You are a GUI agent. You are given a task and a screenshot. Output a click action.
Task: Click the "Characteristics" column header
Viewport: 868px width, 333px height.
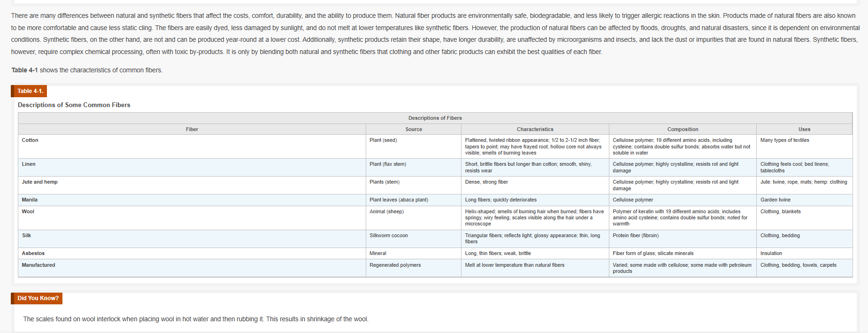[535, 129]
